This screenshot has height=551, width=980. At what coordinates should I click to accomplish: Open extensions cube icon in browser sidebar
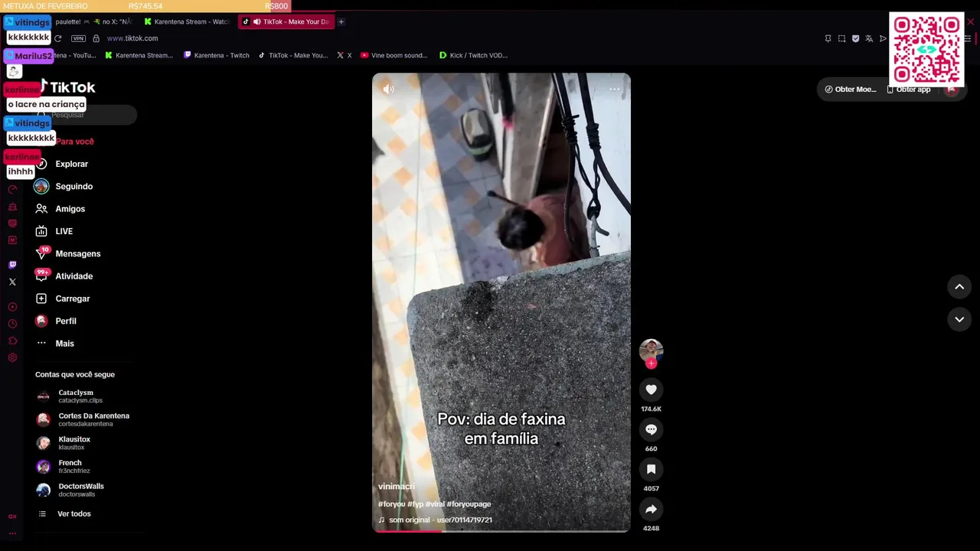[12, 341]
